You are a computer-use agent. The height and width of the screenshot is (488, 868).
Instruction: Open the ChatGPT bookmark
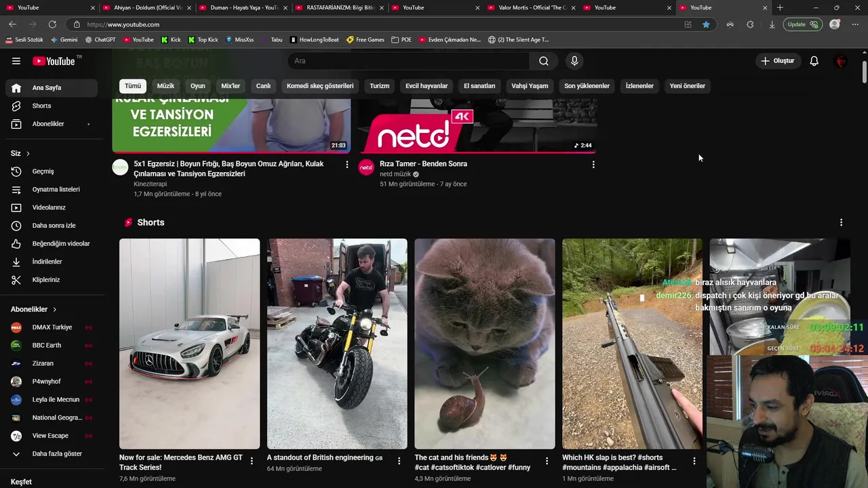coord(100,40)
